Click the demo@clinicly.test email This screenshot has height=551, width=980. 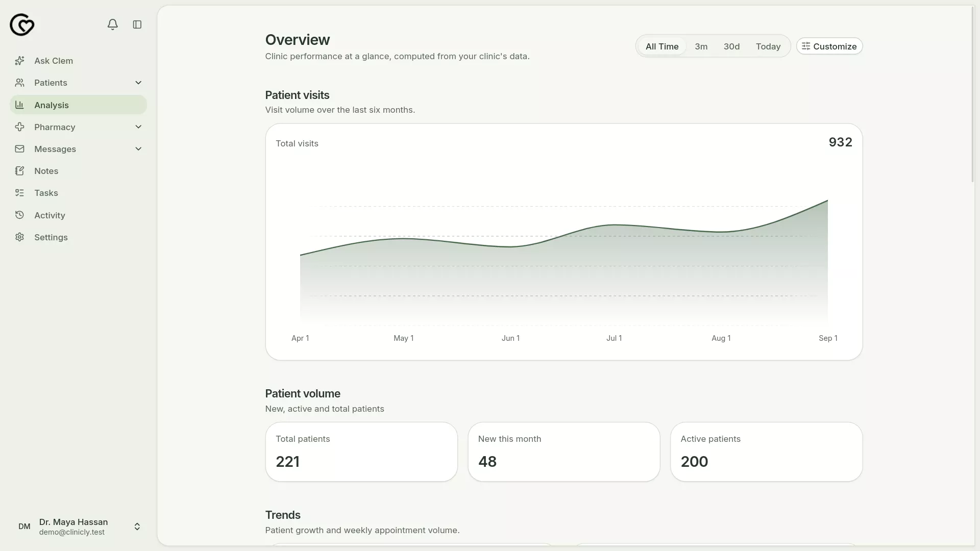[x=72, y=532]
